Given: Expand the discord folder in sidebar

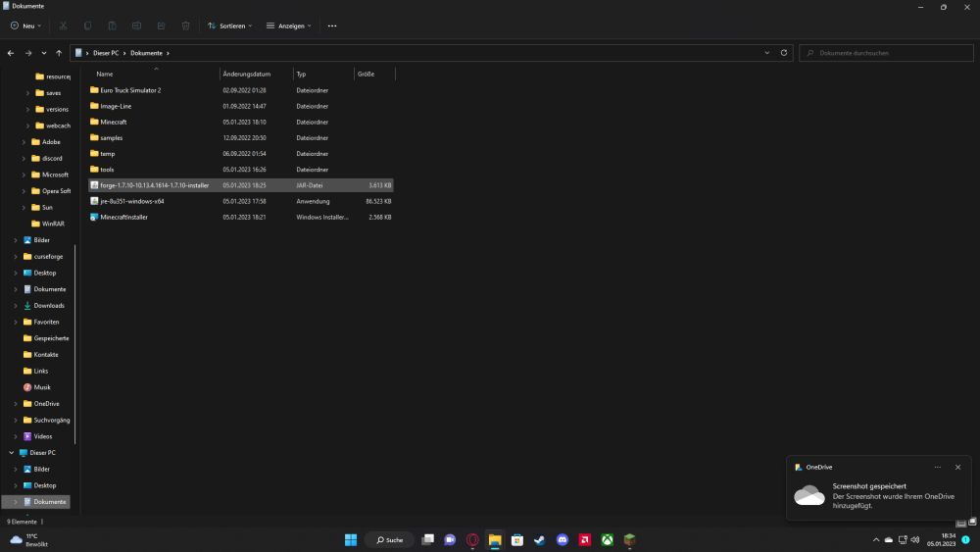Looking at the screenshot, I should click(24, 158).
